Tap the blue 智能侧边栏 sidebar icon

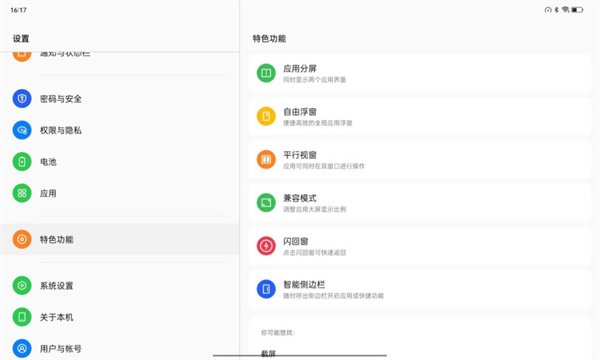coord(266,289)
